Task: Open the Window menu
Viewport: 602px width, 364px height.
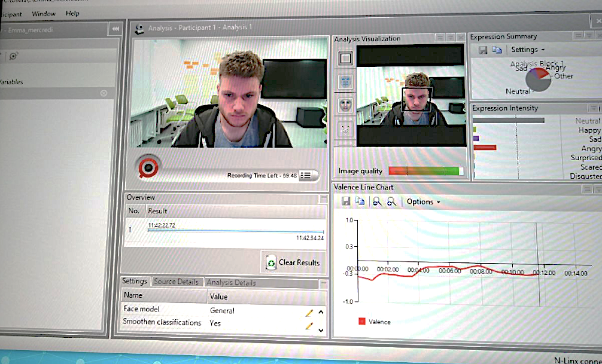Action: pos(44,14)
